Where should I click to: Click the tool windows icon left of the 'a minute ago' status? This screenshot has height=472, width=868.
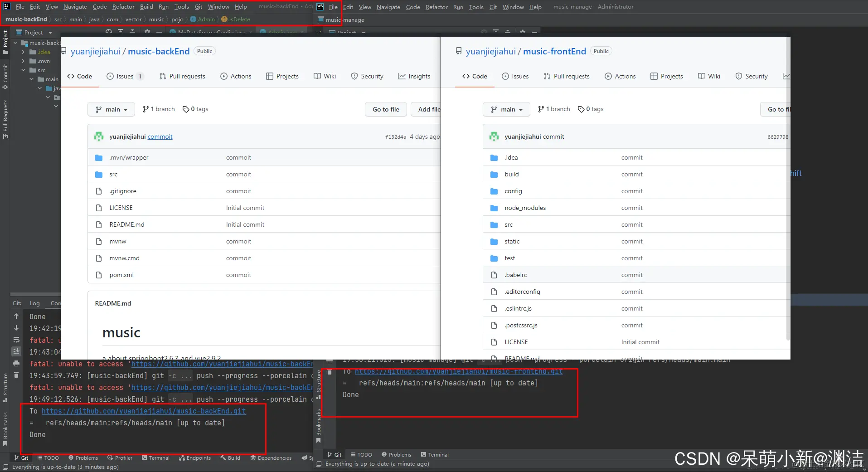click(x=319, y=464)
